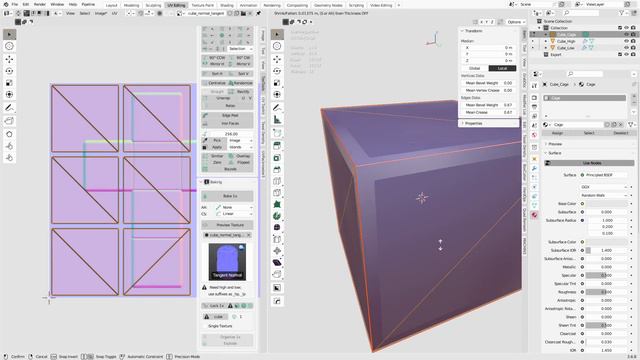Open the Tool properties tab icon
The image size is (640, 360).
tap(534, 85)
